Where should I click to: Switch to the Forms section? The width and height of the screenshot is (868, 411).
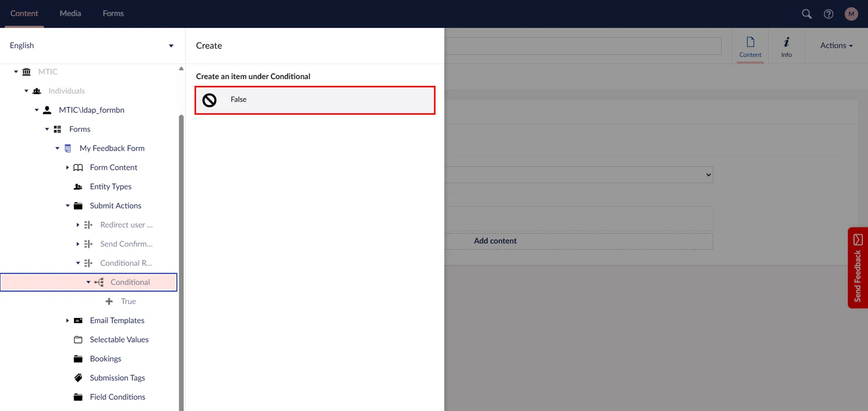click(x=113, y=13)
